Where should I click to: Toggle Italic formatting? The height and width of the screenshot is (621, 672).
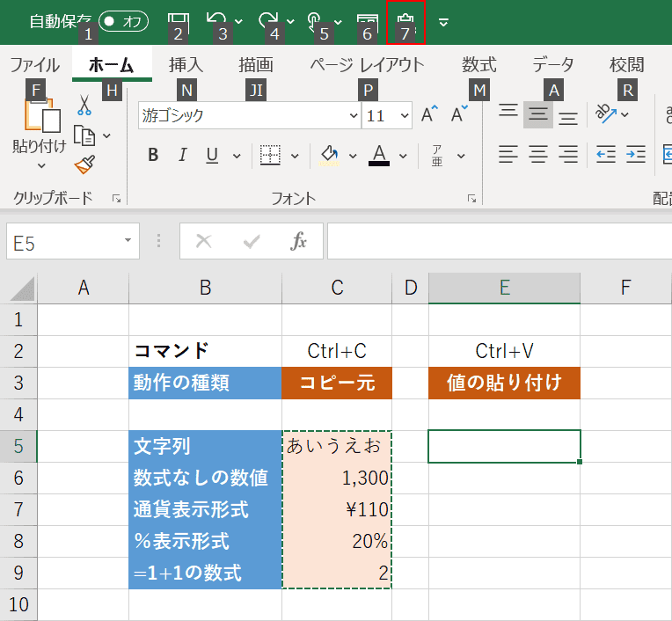tap(183, 155)
